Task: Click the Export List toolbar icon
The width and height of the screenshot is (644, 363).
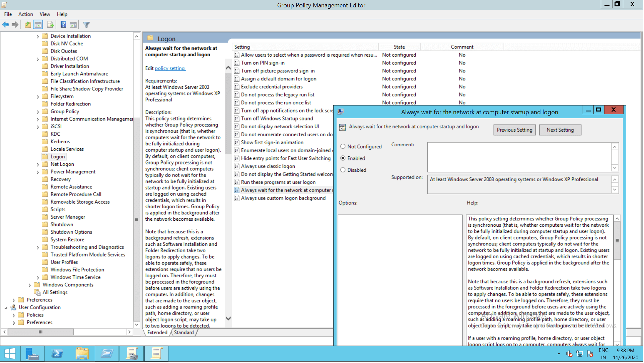Action: click(x=51, y=24)
